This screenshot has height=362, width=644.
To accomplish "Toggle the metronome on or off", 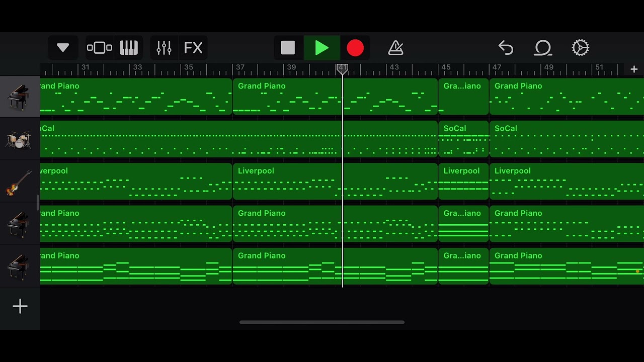I will coord(396,48).
